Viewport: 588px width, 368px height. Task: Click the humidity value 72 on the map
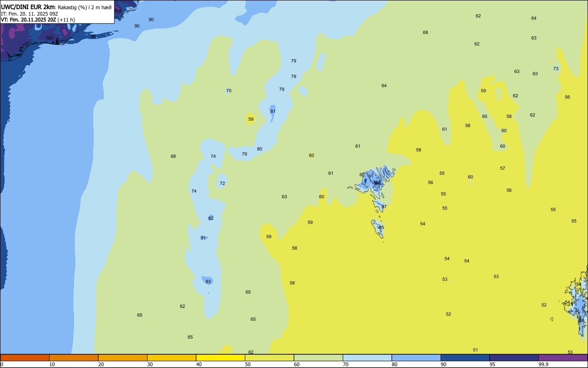(x=222, y=183)
